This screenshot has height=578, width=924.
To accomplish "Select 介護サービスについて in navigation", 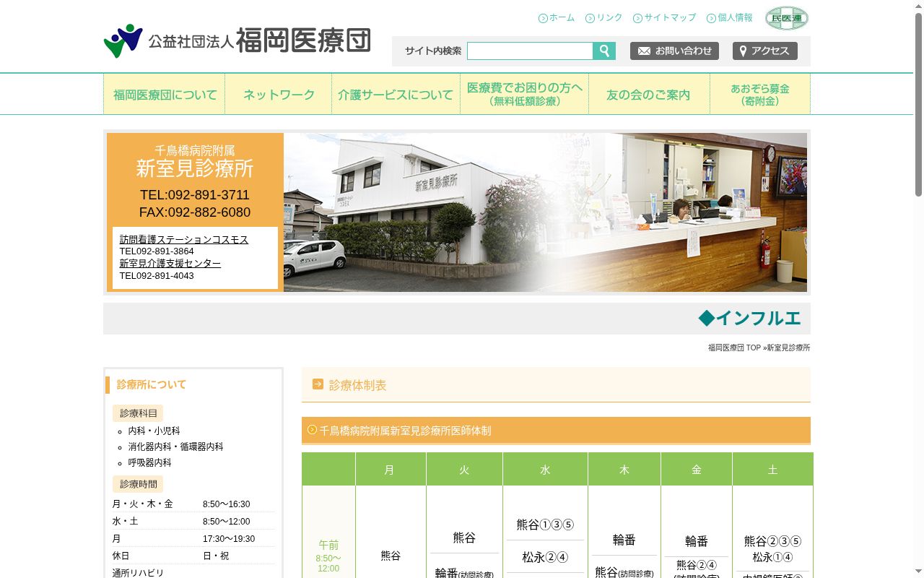I will 396,94.
